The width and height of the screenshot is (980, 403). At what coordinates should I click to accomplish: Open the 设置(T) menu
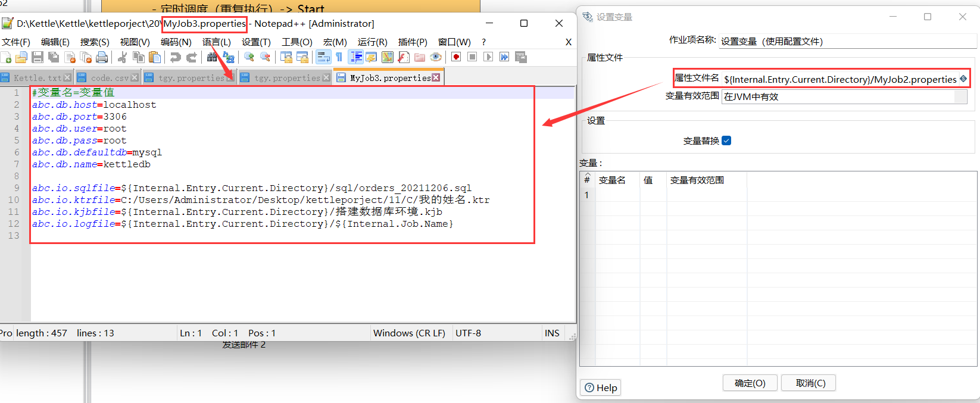click(x=256, y=42)
